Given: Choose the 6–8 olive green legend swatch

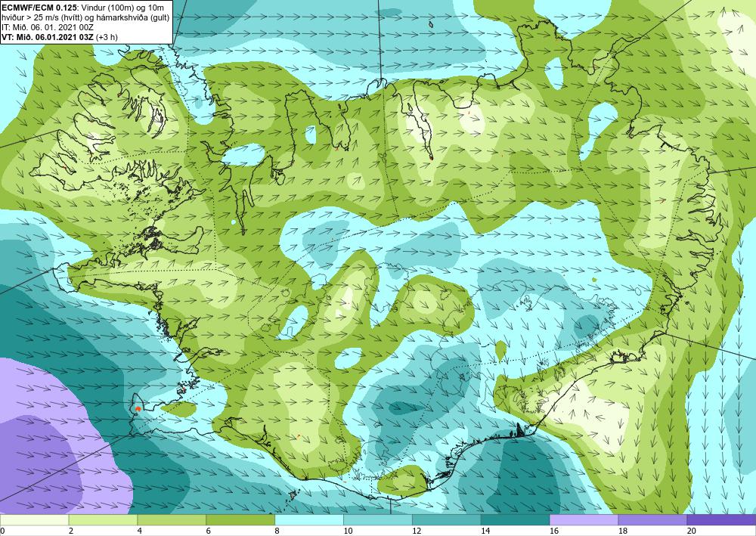Looking at the screenshot, I should click(240, 520).
